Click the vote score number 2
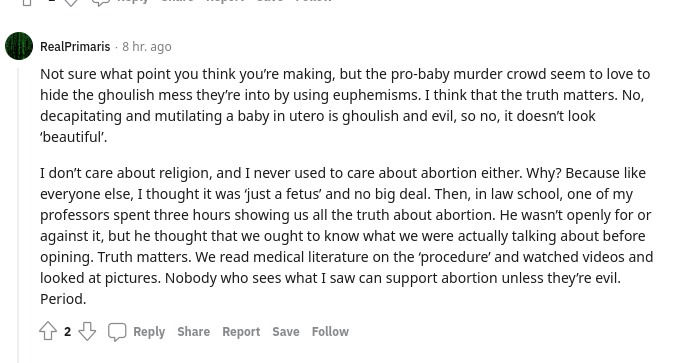Screen dimensions: 691x363 [67, 332]
